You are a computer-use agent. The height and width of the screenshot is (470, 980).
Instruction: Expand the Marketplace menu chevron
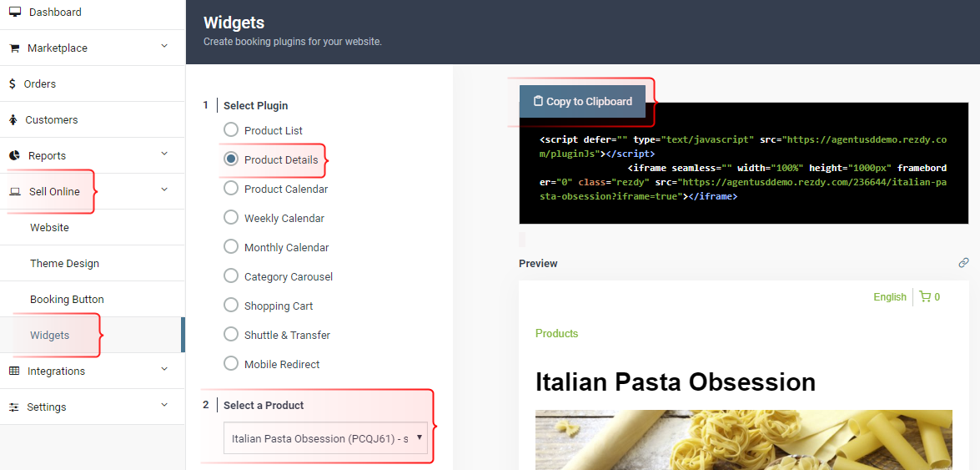[164, 46]
